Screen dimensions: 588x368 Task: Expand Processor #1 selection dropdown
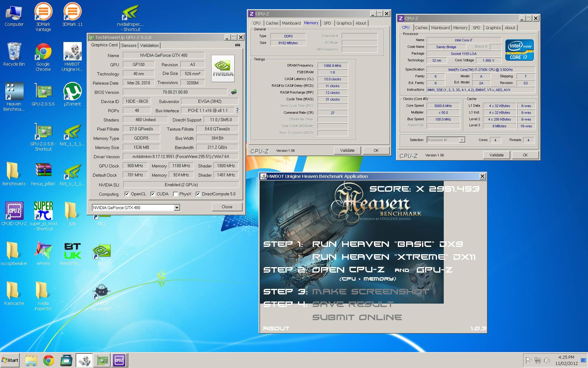click(x=462, y=140)
